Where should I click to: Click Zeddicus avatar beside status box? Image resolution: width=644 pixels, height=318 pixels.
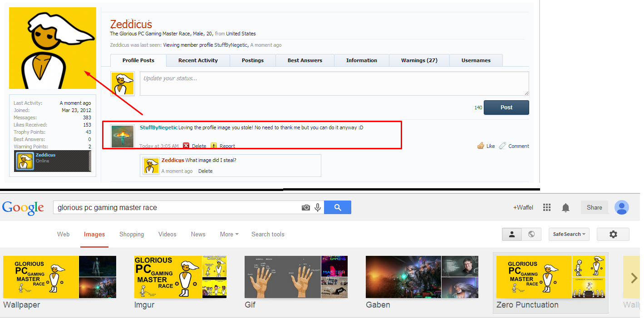(123, 83)
